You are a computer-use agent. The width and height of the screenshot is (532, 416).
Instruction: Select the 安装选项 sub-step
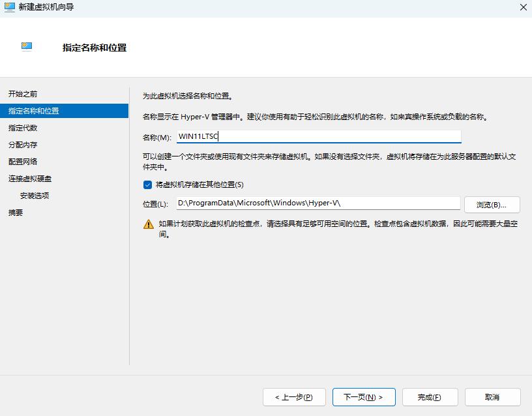click(35, 196)
